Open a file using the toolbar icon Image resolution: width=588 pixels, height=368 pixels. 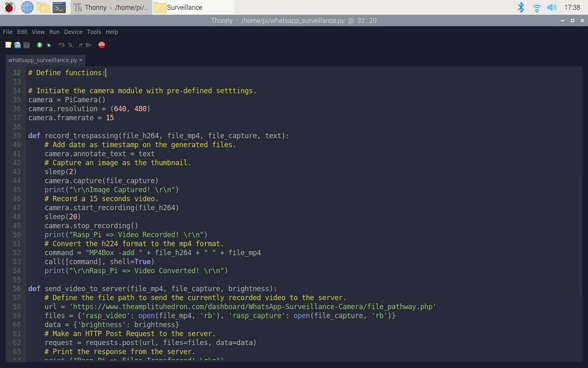[x=17, y=45]
